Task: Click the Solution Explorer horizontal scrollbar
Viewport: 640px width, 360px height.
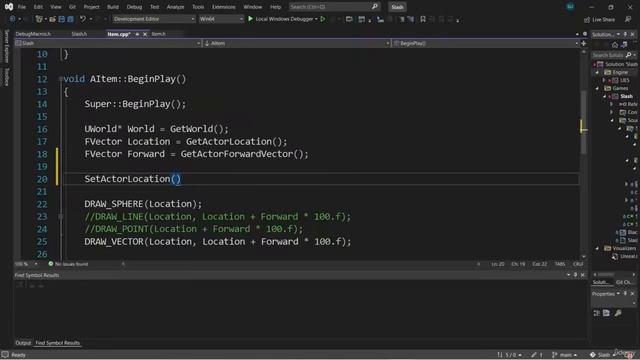Action: coord(614,275)
